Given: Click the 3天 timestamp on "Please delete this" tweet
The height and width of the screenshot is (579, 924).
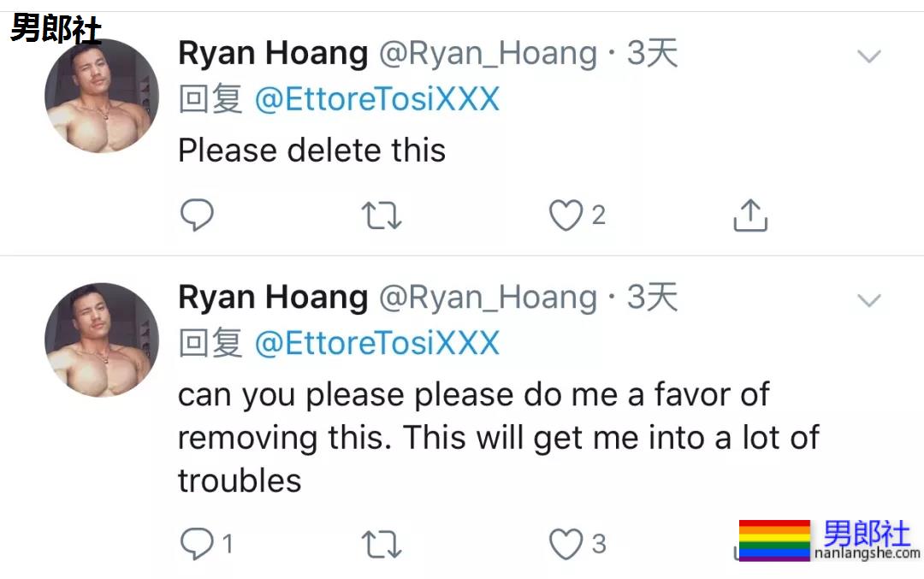Looking at the screenshot, I should pyautogui.click(x=652, y=54).
